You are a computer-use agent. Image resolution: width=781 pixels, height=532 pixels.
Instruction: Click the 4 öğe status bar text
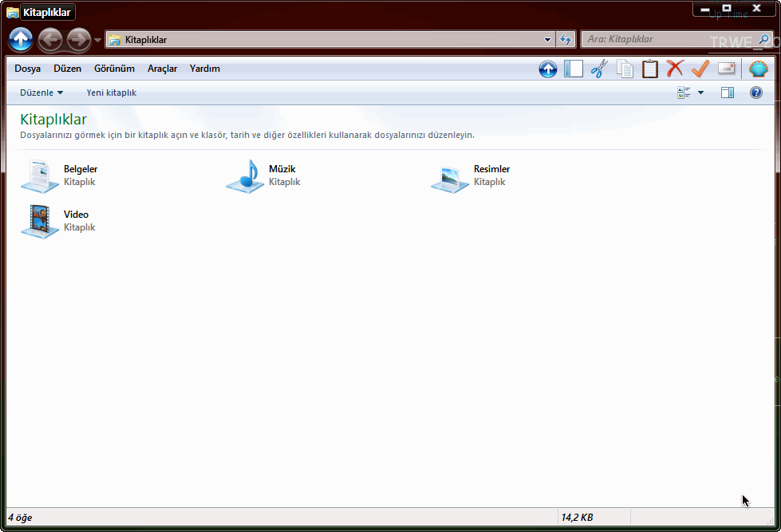pos(21,518)
